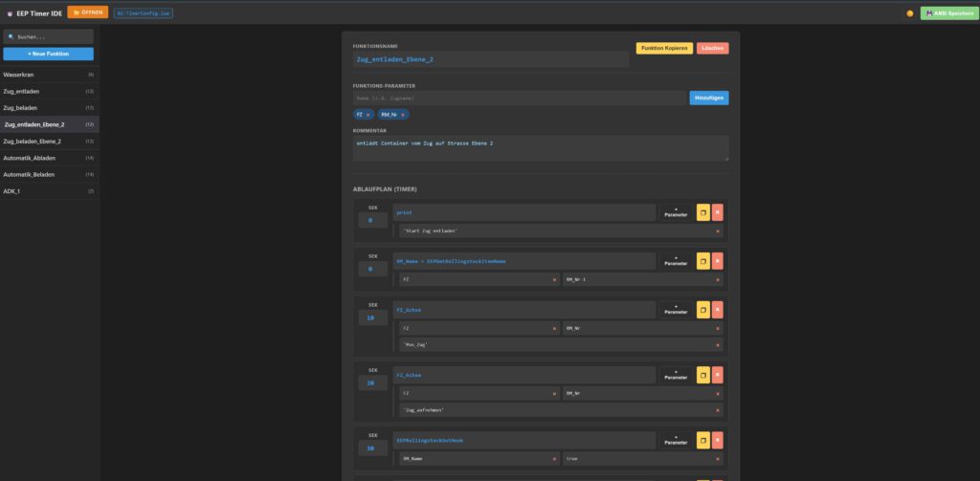The height and width of the screenshot is (481, 980).
Task: Click the ÖFFNEN button
Action: pos(87,12)
